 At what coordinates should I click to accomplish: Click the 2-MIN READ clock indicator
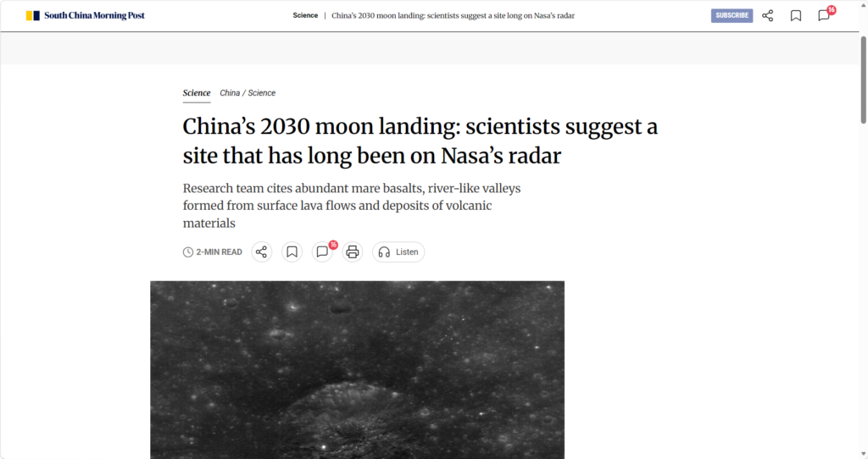coord(213,252)
